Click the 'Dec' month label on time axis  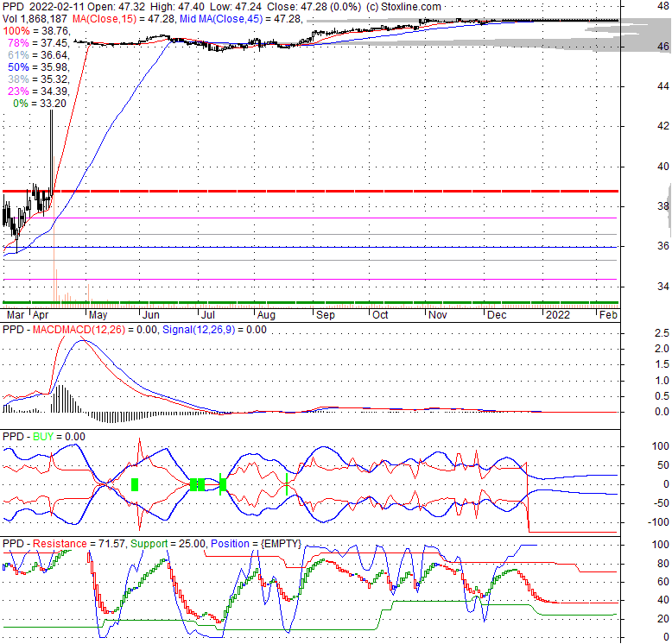(497, 315)
